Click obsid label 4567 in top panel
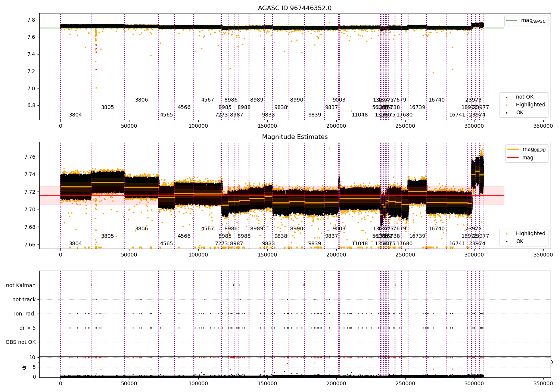Viewport: 560px width, 392px height. point(208,100)
